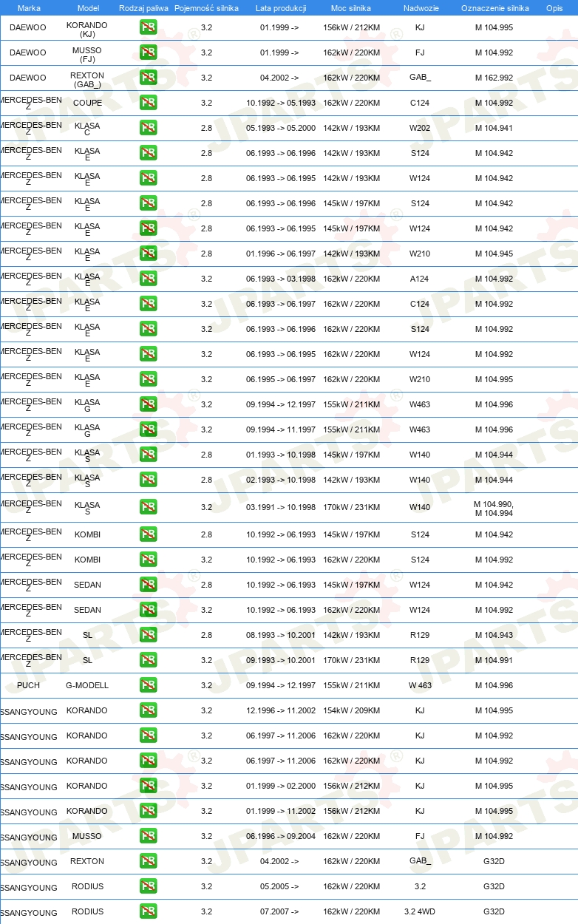The width and height of the screenshot is (578, 924).
Task: Click the fuel icon in the Ssangyoung REXTON row
Action: (x=148, y=862)
